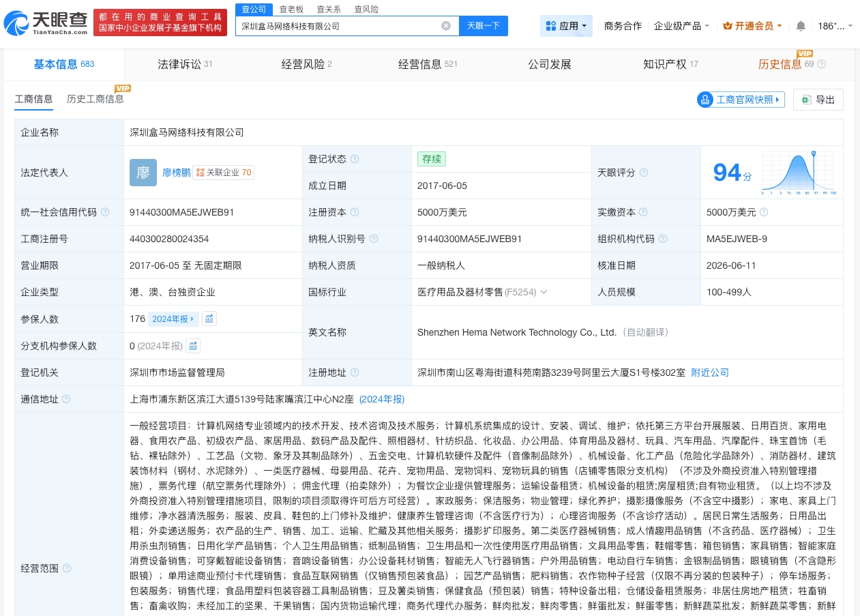Viewport: 860px width, 616px height.
Task: Click the help icon after 实缴资本 5000万美元
Action: (x=764, y=212)
